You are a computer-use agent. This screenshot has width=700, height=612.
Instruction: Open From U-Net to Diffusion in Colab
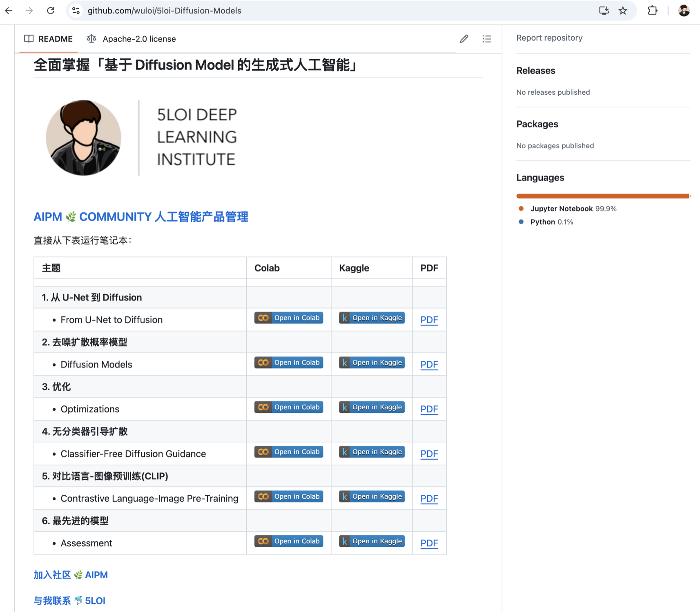pos(288,318)
